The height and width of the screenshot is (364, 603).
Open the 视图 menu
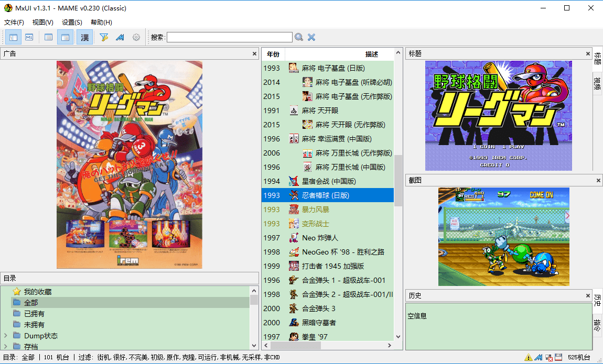(x=42, y=22)
